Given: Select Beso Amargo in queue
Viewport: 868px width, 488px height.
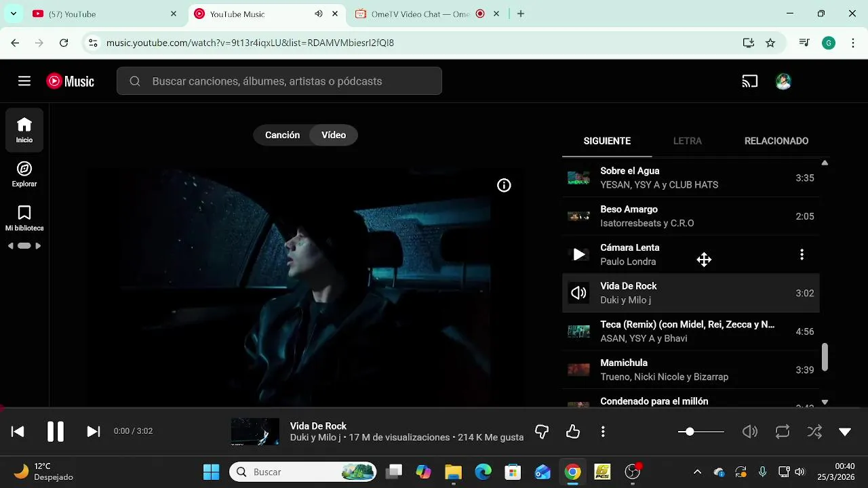Looking at the screenshot, I should [x=690, y=216].
